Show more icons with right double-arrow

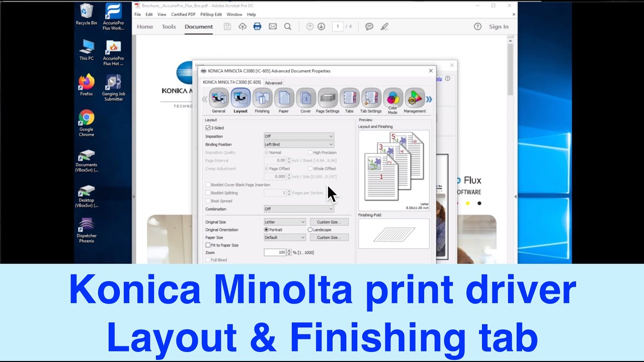click(429, 99)
